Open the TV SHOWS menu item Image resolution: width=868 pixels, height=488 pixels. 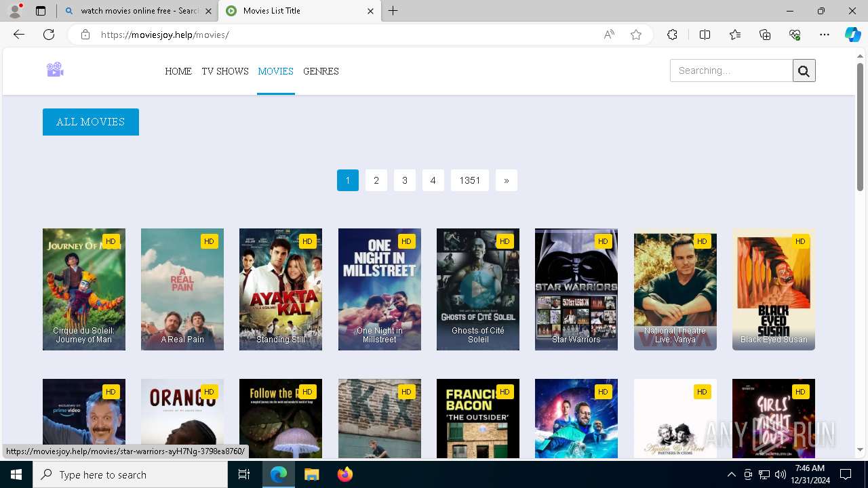coord(225,71)
